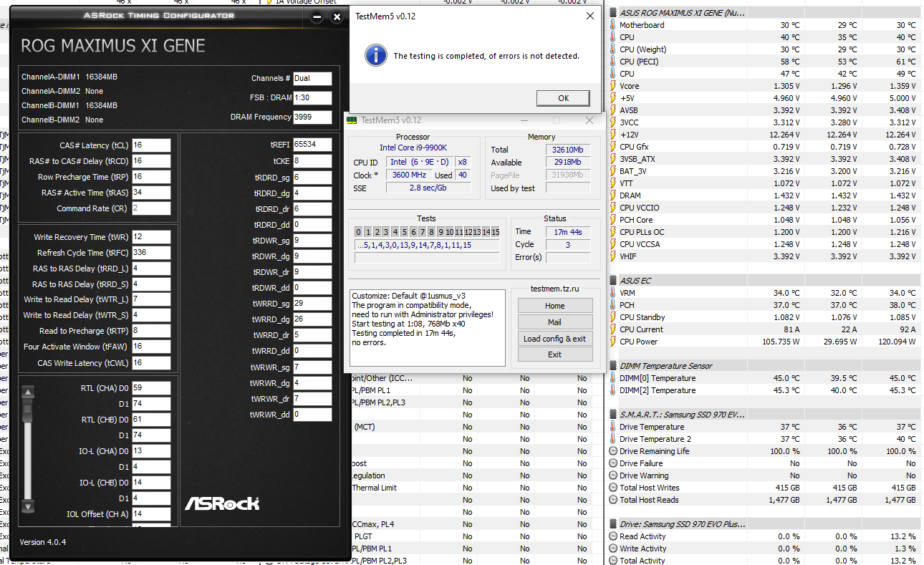Select the IOL Offset (CH A) field

click(x=151, y=514)
